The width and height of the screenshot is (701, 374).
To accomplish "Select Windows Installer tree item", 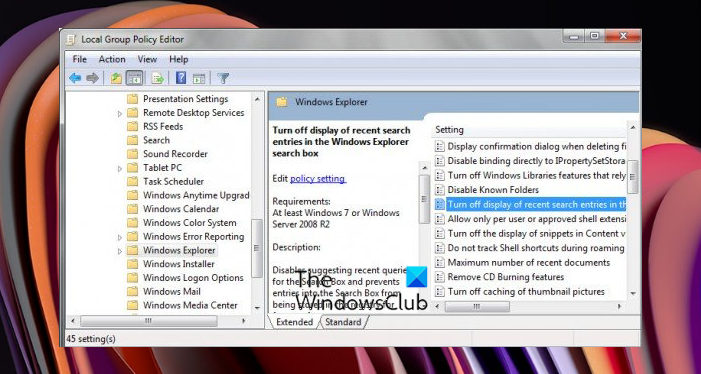I will point(179,264).
